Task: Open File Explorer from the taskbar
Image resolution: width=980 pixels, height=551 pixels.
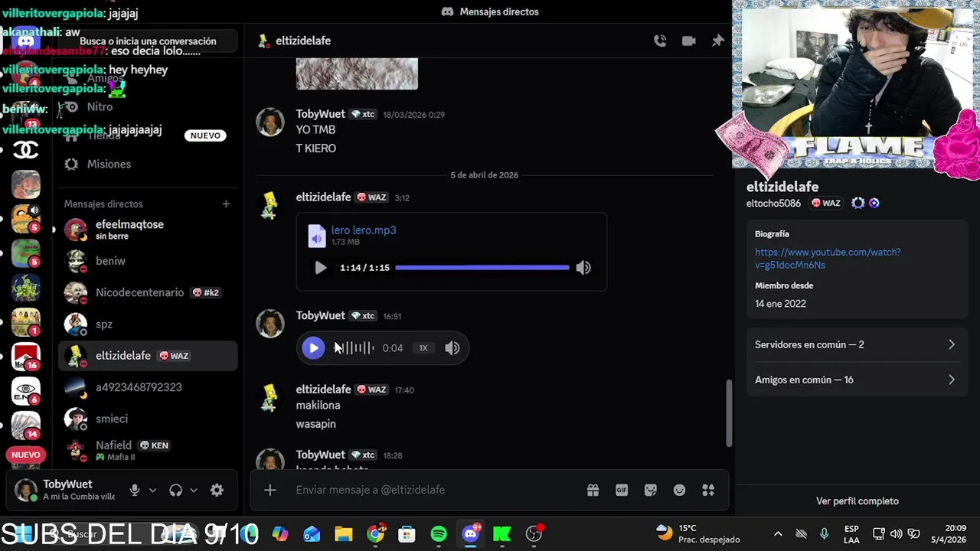Action: click(x=343, y=534)
